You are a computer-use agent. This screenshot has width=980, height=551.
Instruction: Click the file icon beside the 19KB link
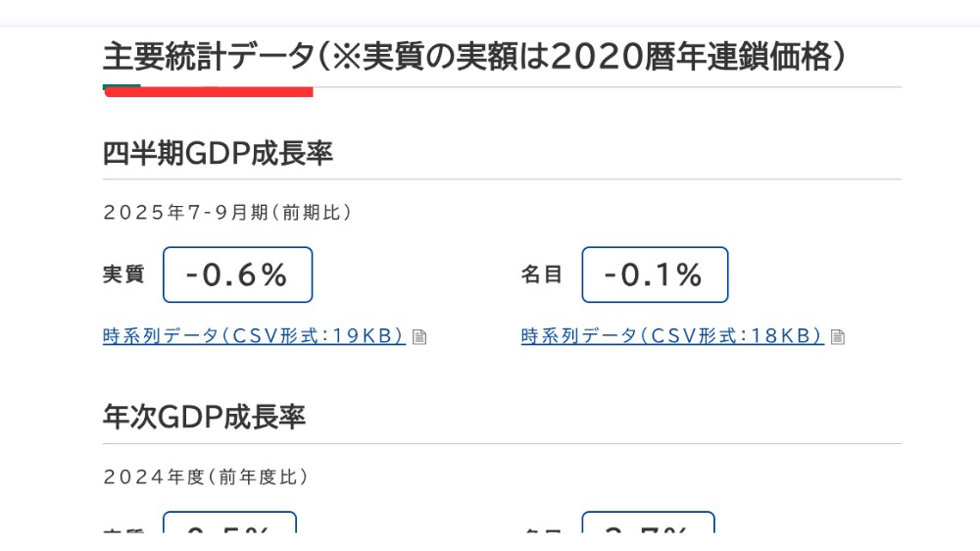419,337
